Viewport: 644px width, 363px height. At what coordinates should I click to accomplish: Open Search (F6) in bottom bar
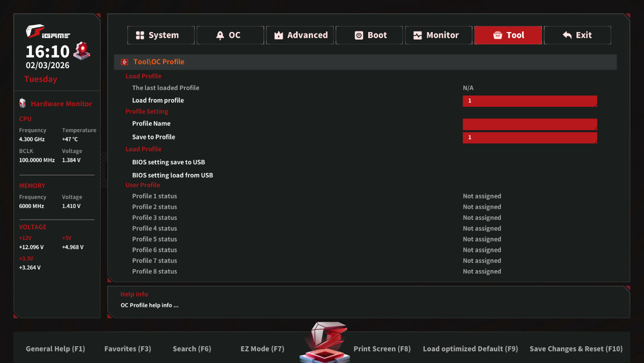[x=191, y=349]
